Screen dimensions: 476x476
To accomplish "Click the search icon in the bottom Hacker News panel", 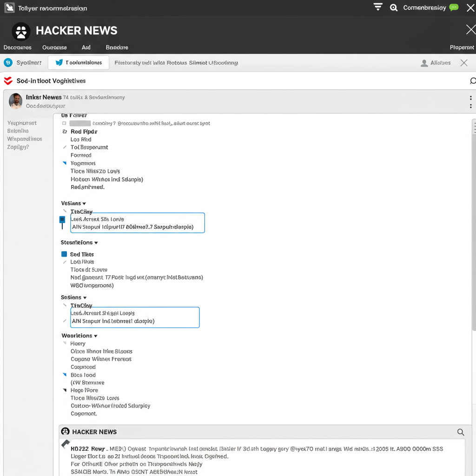I will (461, 432).
